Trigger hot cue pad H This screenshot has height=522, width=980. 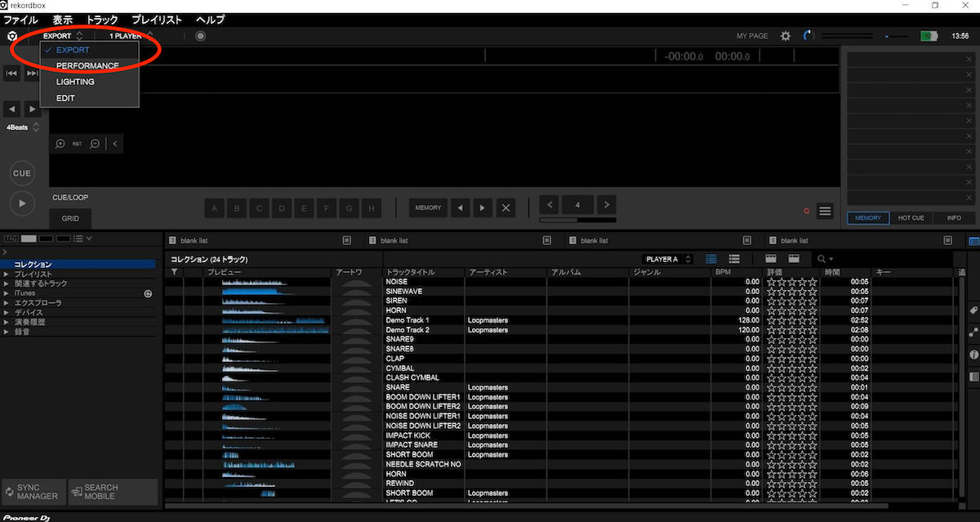tap(371, 208)
